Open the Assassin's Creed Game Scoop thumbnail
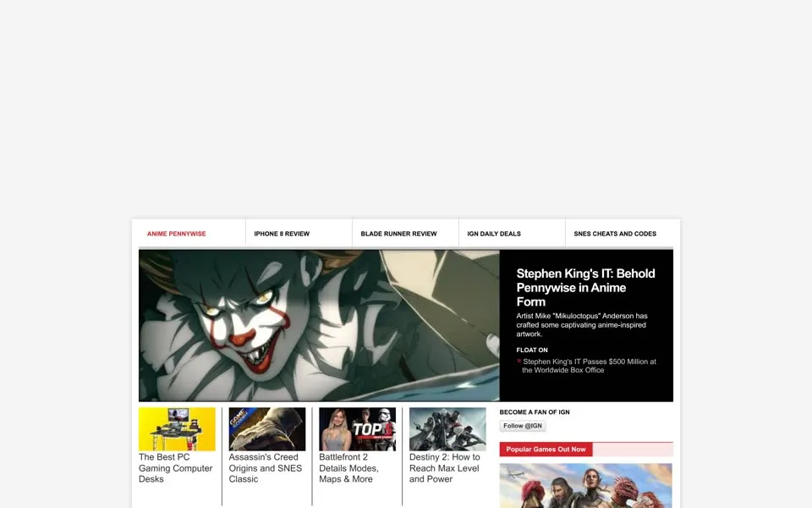Viewport: 812px width, 508px height. pyautogui.click(x=267, y=429)
